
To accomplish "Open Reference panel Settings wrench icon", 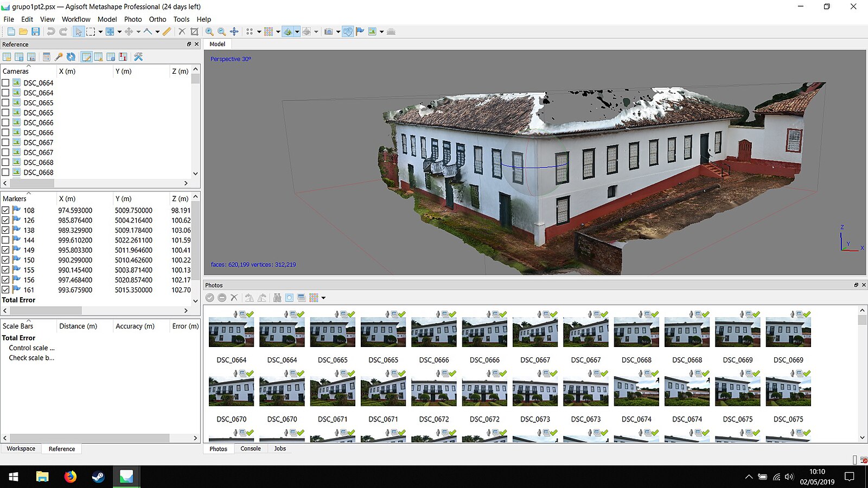I will 139,56.
